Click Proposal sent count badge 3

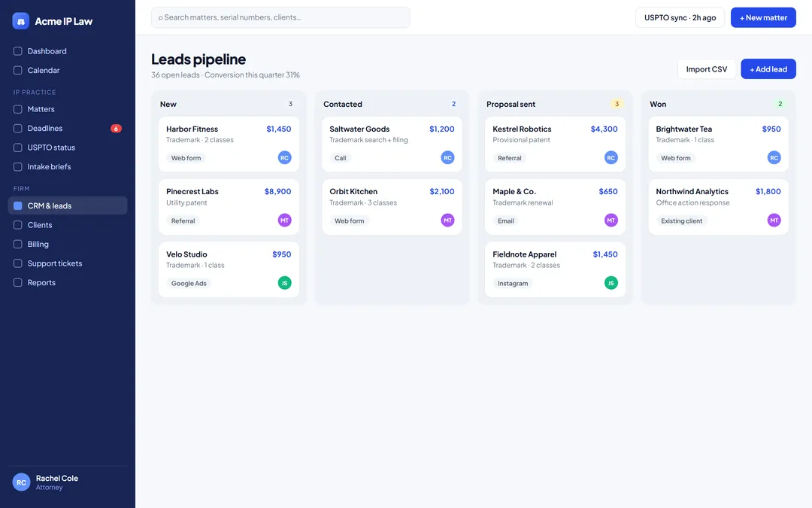tap(617, 104)
